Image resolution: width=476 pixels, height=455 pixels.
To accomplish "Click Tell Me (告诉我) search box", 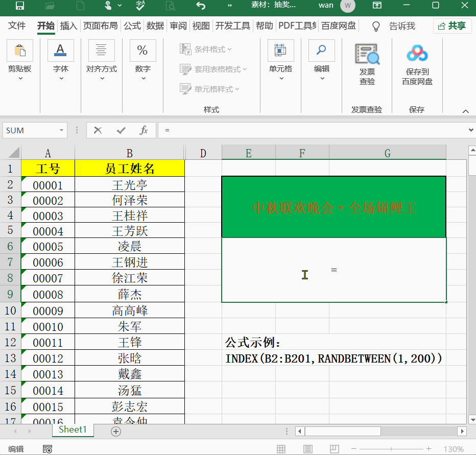I will (x=402, y=26).
